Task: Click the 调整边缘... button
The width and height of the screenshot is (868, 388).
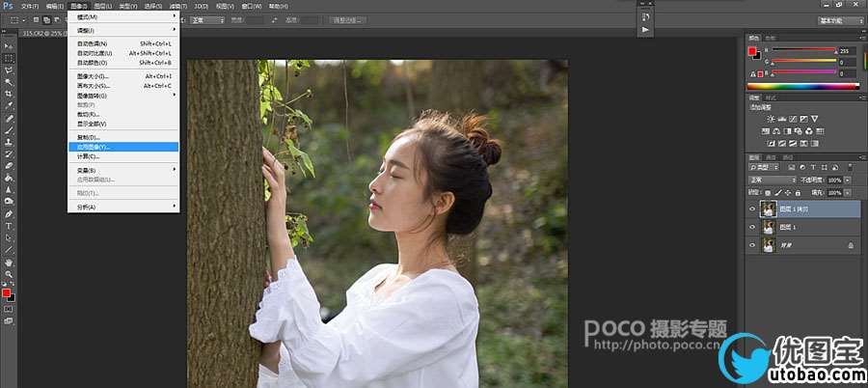Action: [347, 20]
